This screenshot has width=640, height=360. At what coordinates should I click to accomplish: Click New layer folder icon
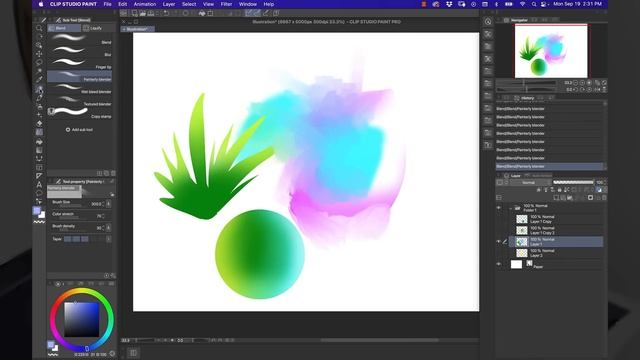click(x=570, y=198)
